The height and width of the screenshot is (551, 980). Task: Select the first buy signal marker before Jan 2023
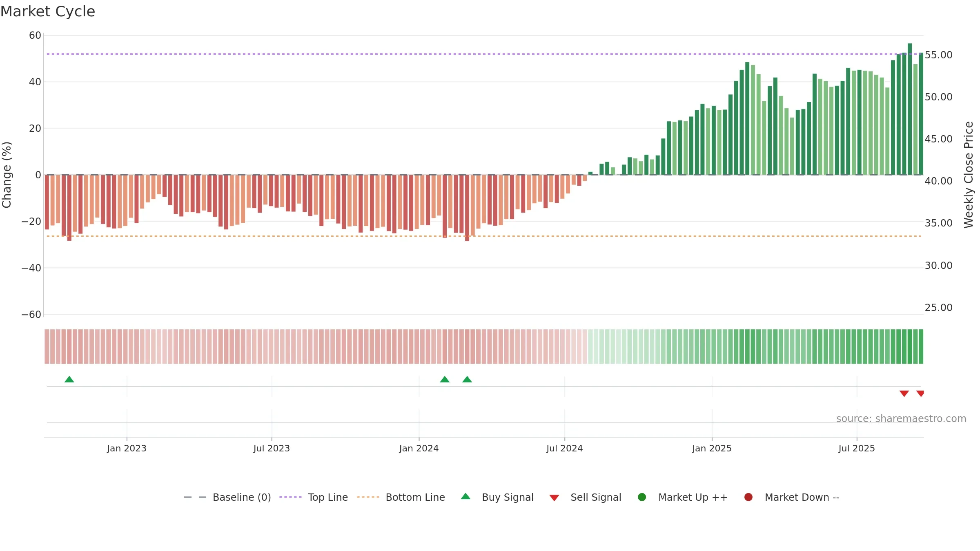click(x=69, y=380)
